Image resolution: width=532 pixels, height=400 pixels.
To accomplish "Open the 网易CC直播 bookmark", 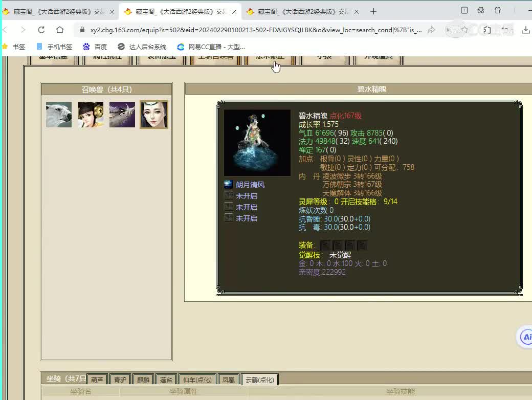I will point(211,47).
